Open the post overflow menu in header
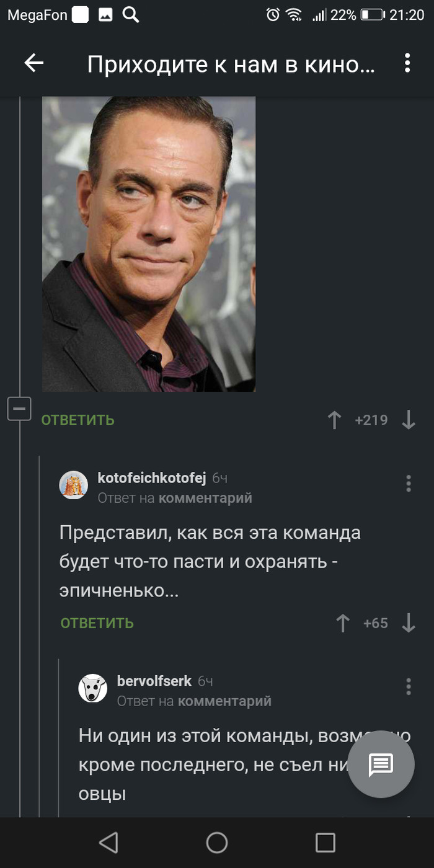Screen dimensions: 434x868 click(407, 63)
